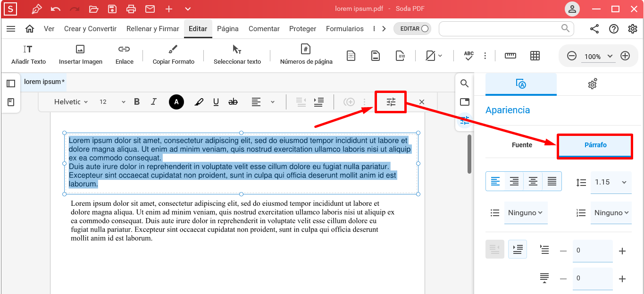
Task: Open text color black swatch
Action: [x=176, y=102]
